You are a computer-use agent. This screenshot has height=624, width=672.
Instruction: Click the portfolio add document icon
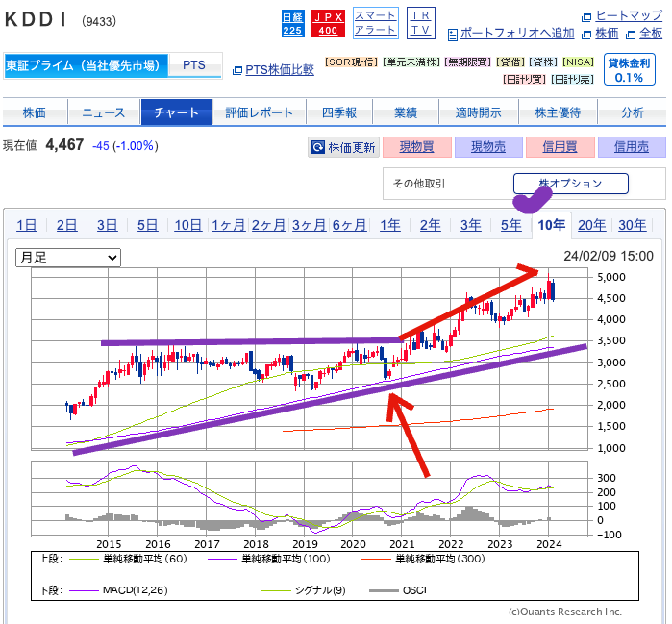point(452,35)
